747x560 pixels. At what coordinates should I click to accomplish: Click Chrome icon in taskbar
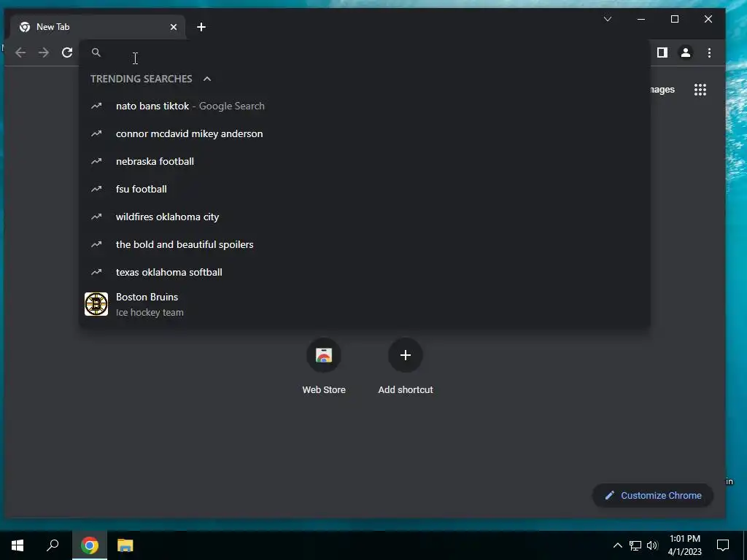coord(90,545)
